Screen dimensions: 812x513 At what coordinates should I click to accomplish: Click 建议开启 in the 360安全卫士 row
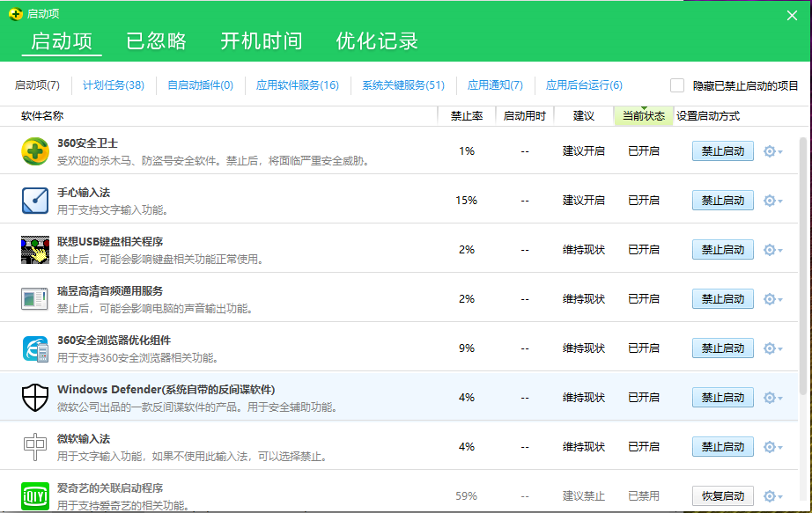584,151
